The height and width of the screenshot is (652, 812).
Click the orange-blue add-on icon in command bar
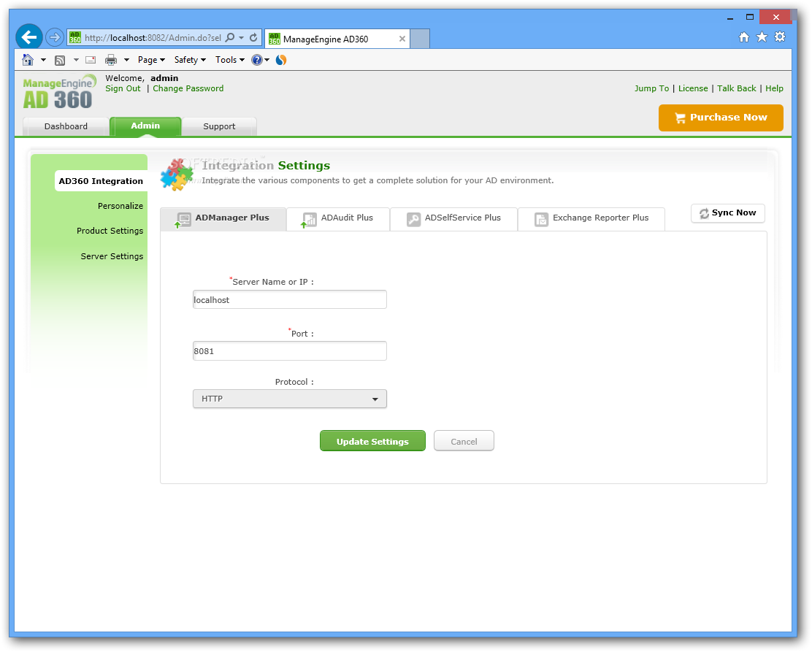coord(281,60)
